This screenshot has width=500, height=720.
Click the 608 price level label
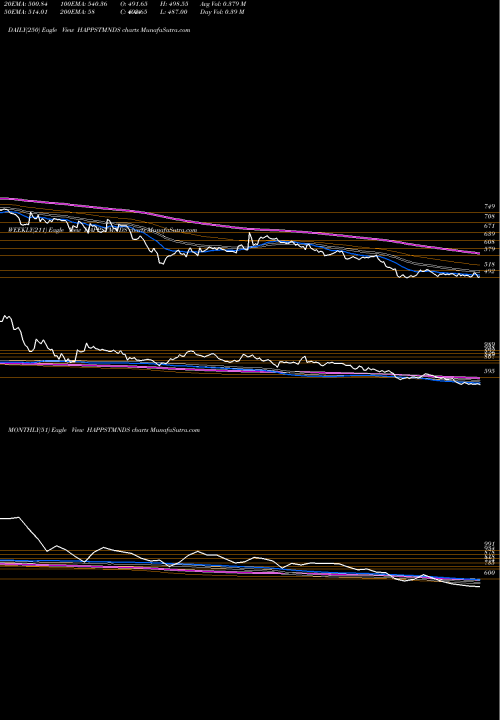[489, 242]
